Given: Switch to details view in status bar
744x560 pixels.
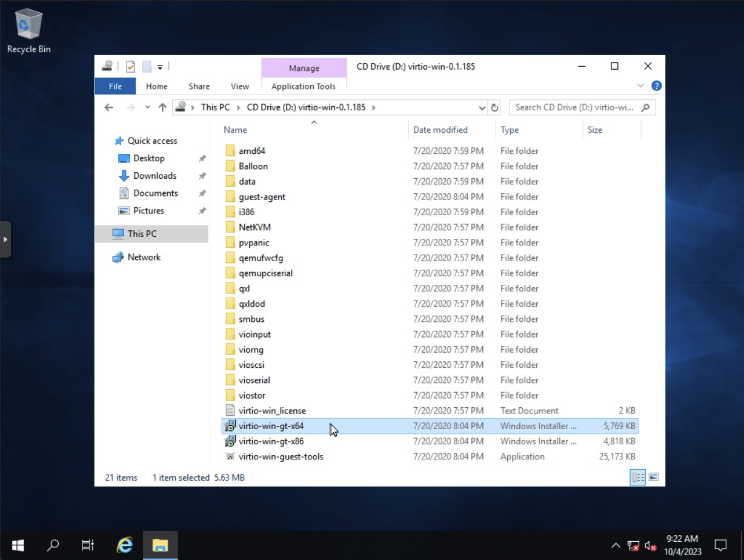Looking at the screenshot, I should pos(637,478).
